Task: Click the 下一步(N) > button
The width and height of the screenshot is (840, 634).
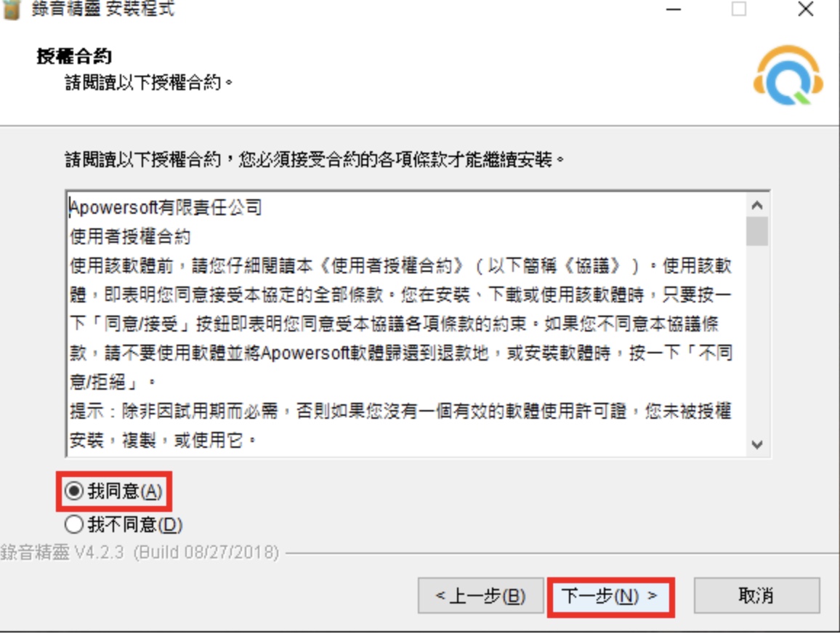Action: [x=610, y=596]
